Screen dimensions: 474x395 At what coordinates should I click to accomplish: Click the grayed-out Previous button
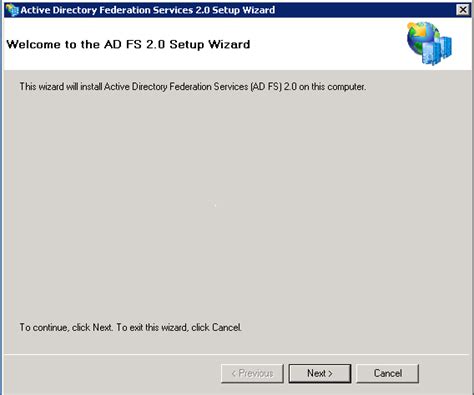click(252, 373)
